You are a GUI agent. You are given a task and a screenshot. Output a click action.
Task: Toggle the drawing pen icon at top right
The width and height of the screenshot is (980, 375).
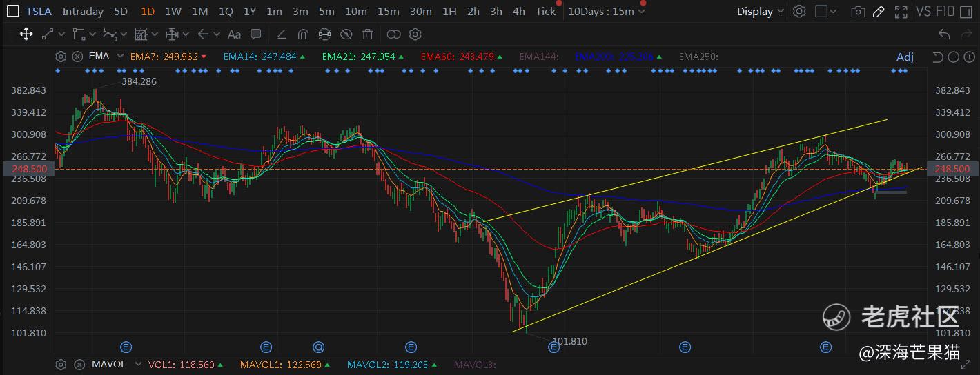(879, 11)
